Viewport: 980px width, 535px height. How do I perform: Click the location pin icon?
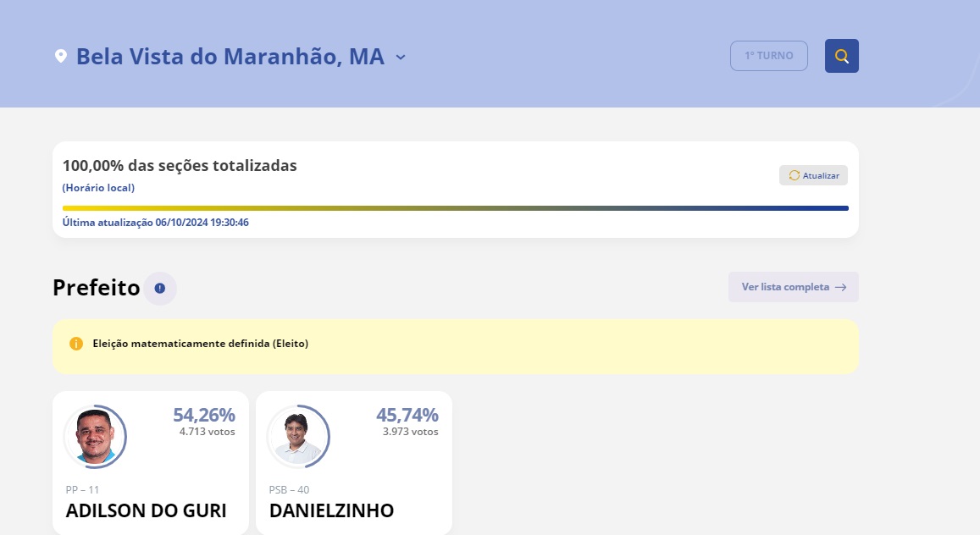tap(61, 56)
